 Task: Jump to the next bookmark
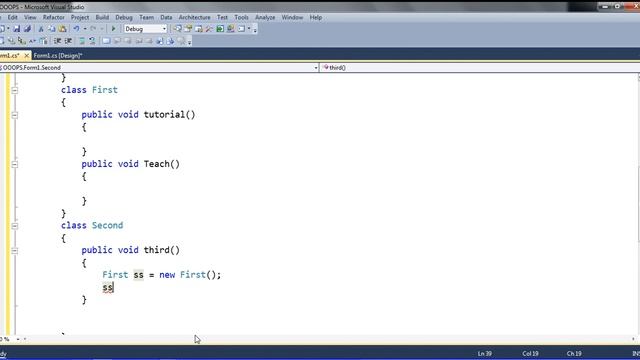pos(128,41)
